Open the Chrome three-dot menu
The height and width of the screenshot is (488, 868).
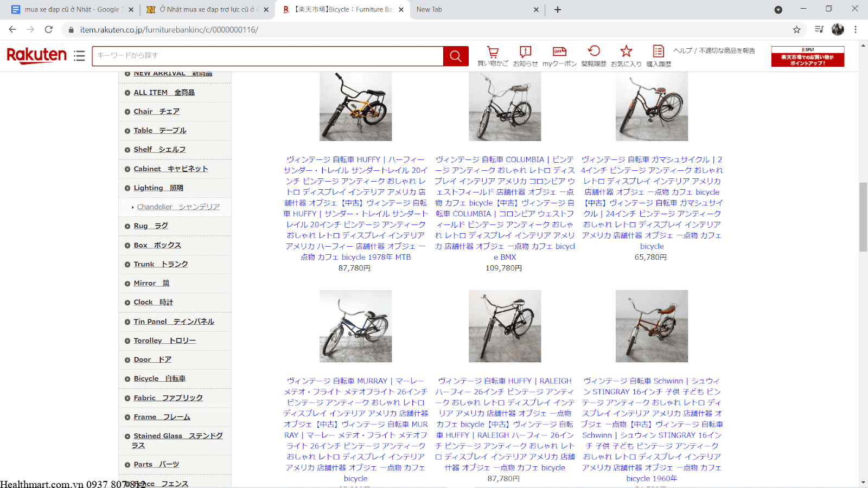coord(856,30)
